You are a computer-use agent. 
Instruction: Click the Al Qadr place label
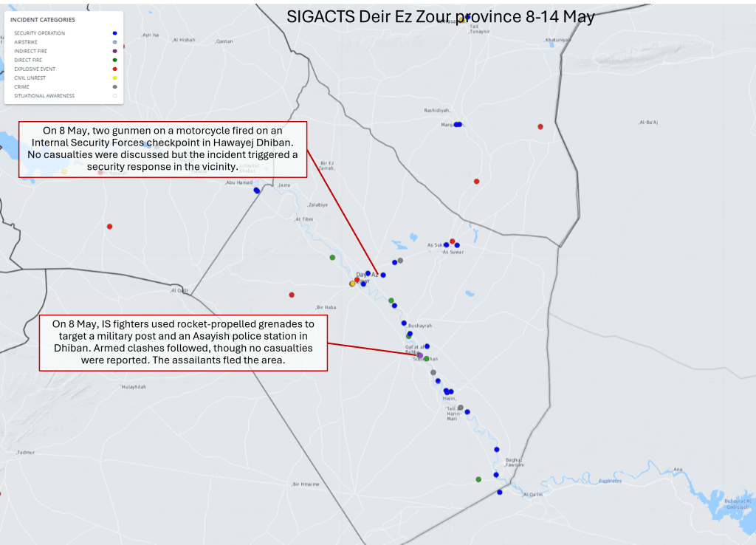point(179,291)
